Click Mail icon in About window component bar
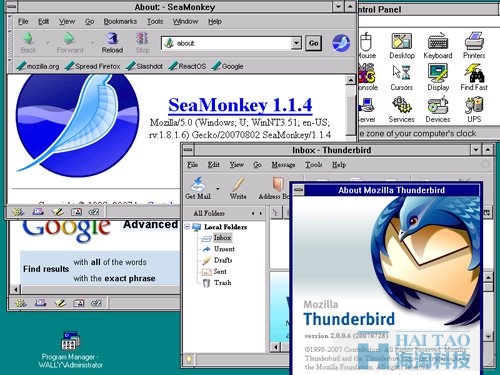This screenshot has height=375, width=500. point(38,212)
